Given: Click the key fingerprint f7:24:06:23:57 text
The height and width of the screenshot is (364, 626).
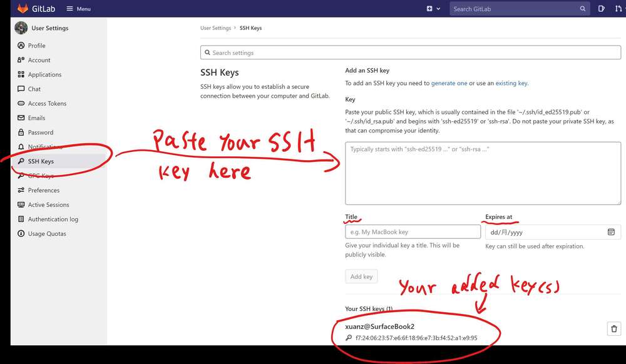Looking at the screenshot, I should [416, 338].
